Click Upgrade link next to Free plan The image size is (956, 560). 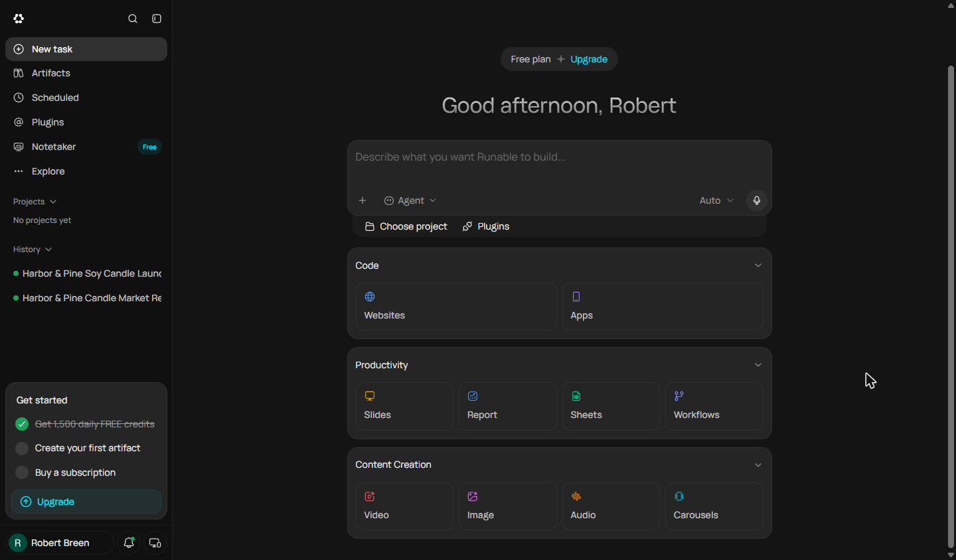coord(589,59)
